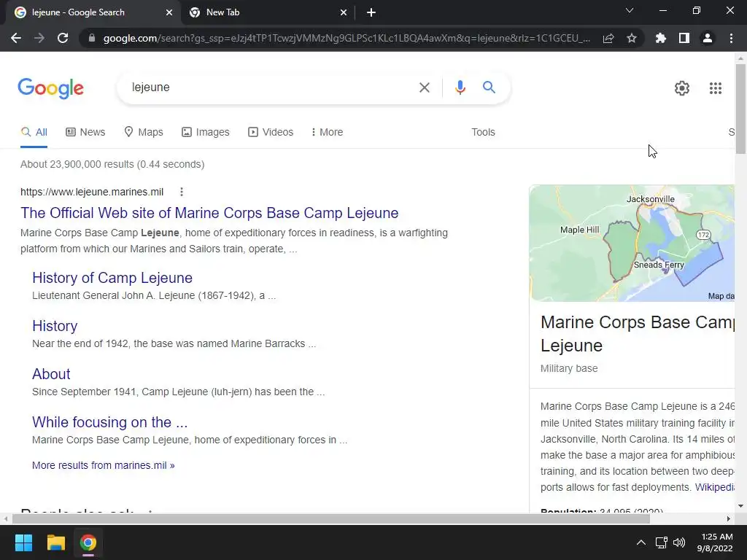Image resolution: width=747 pixels, height=560 pixels.
Task: Close the lejeune Google Search tab
Action: point(169,13)
